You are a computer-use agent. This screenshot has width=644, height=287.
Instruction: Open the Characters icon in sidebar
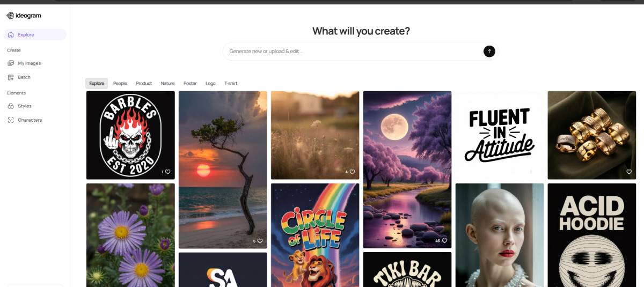11,120
